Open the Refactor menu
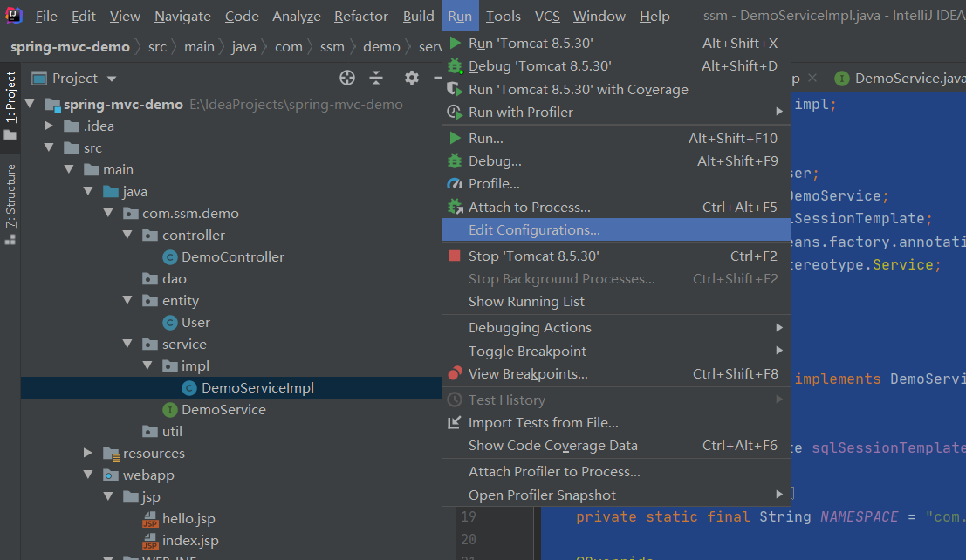 coord(360,16)
